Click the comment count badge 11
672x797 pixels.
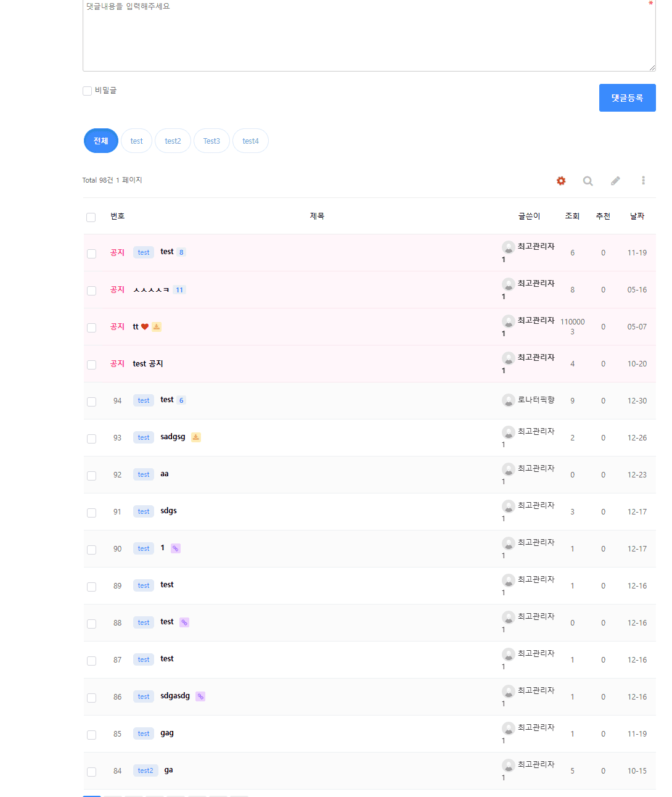pyautogui.click(x=179, y=290)
